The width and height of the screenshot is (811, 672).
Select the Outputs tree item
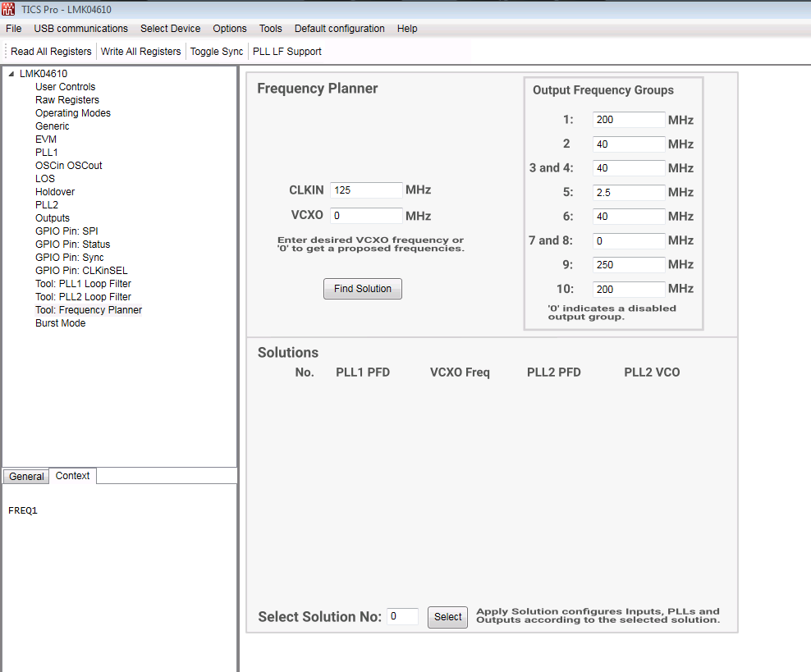click(x=53, y=218)
